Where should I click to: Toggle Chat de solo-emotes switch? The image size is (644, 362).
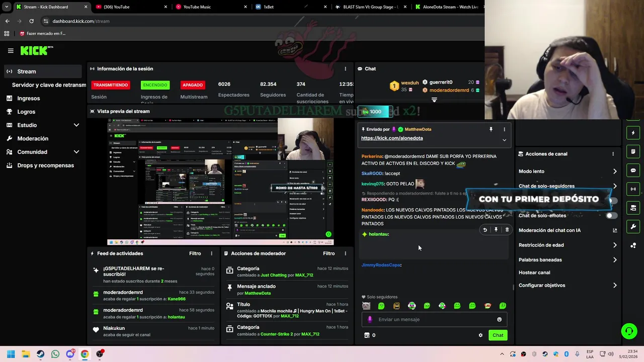[611, 216]
